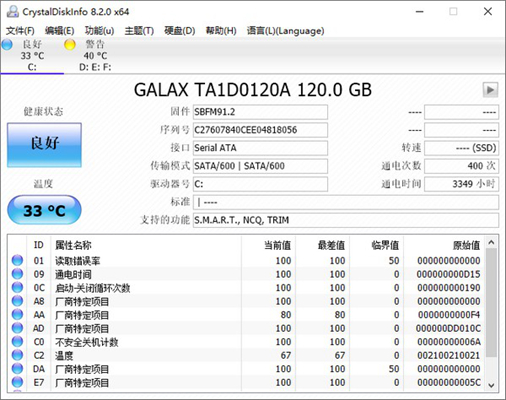Sort by the ID column header
Viewport: 506px width, 400px height.
coord(39,245)
